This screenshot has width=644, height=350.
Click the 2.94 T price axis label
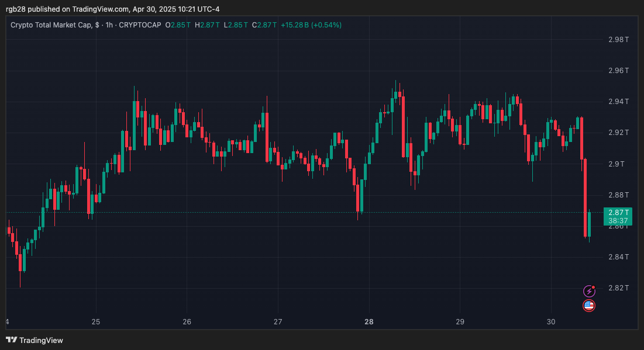(x=618, y=102)
